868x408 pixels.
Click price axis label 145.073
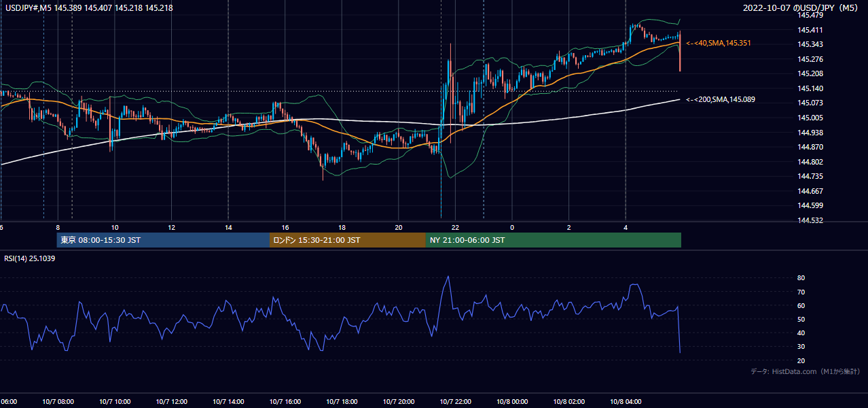pyautogui.click(x=810, y=103)
